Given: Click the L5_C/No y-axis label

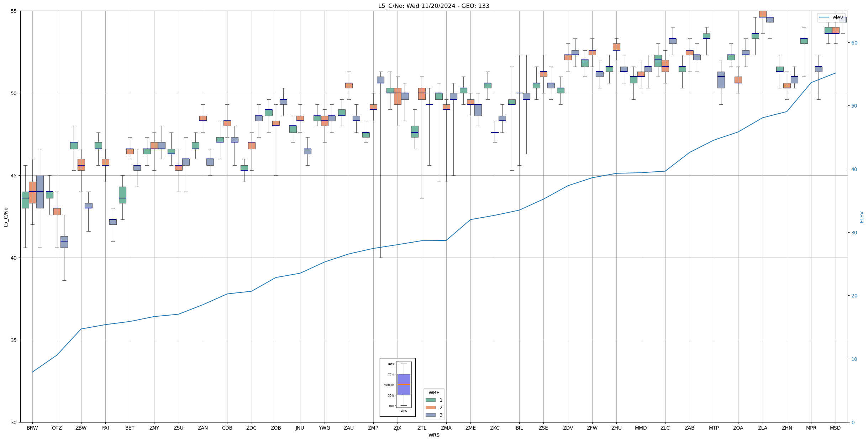Looking at the screenshot, I should pos(6,217).
